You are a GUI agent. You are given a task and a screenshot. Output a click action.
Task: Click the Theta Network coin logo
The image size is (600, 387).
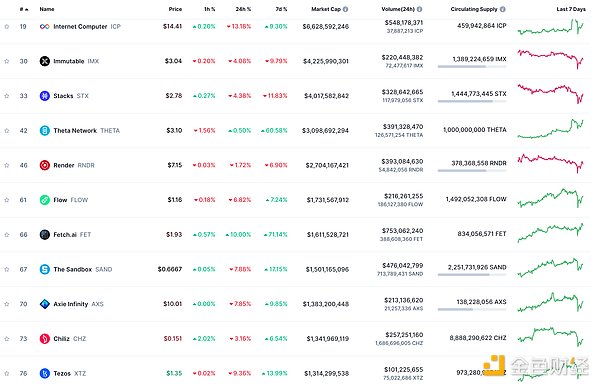[x=45, y=131]
